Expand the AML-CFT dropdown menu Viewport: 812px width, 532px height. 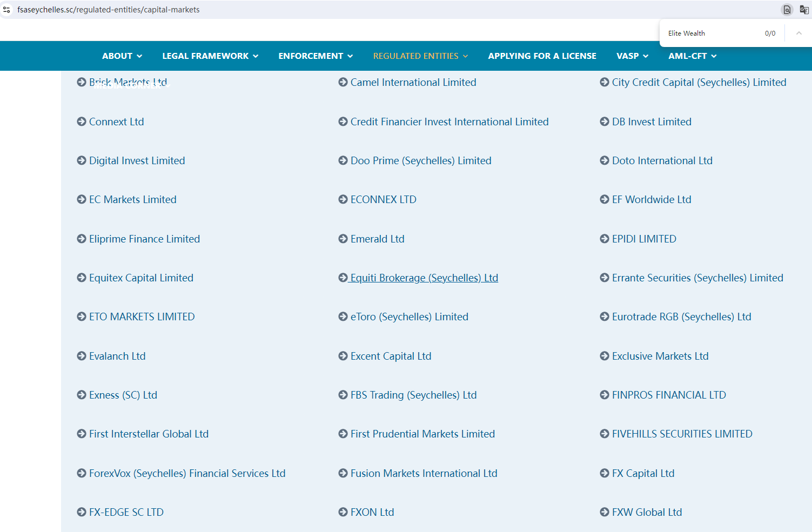click(x=693, y=56)
